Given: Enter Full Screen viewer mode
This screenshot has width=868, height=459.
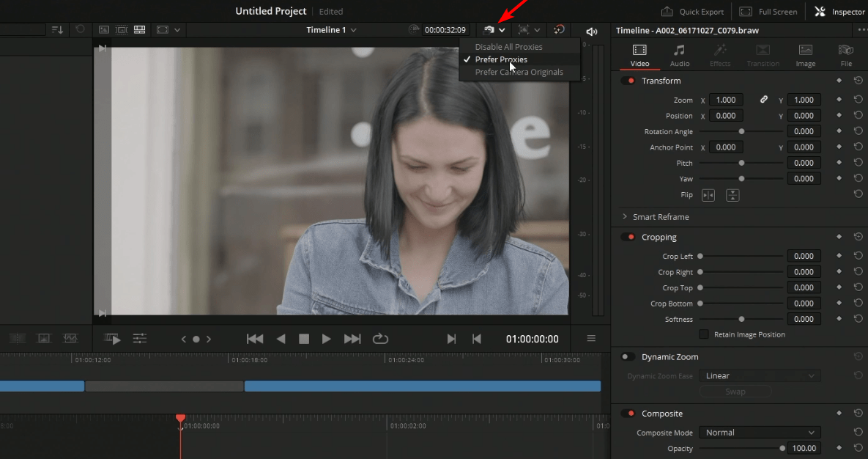Looking at the screenshot, I should (x=767, y=11).
